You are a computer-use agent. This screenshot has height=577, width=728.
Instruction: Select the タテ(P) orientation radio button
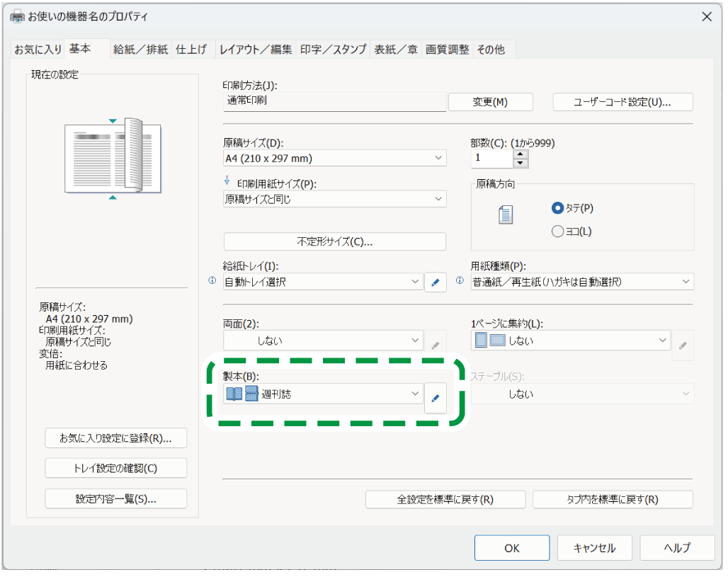click(558, 208)
